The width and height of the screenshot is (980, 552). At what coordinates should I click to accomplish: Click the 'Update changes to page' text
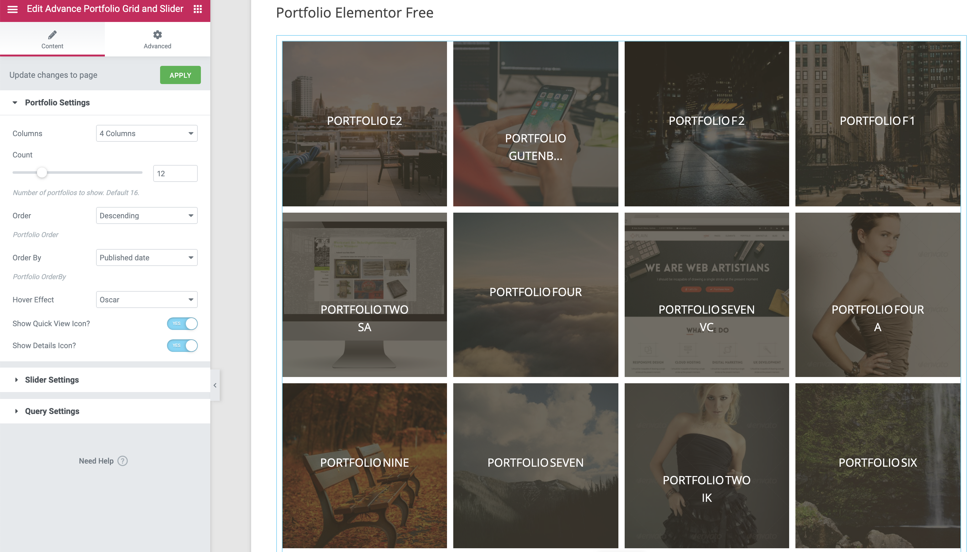click(53, 75)
